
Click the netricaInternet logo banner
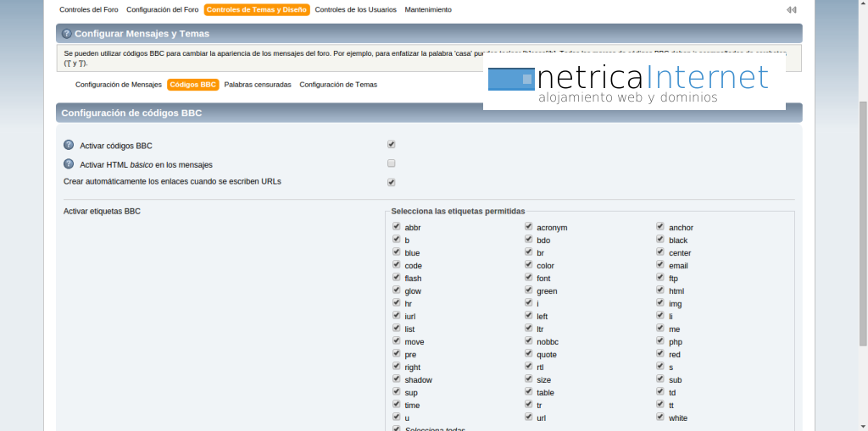pos(634,82)
